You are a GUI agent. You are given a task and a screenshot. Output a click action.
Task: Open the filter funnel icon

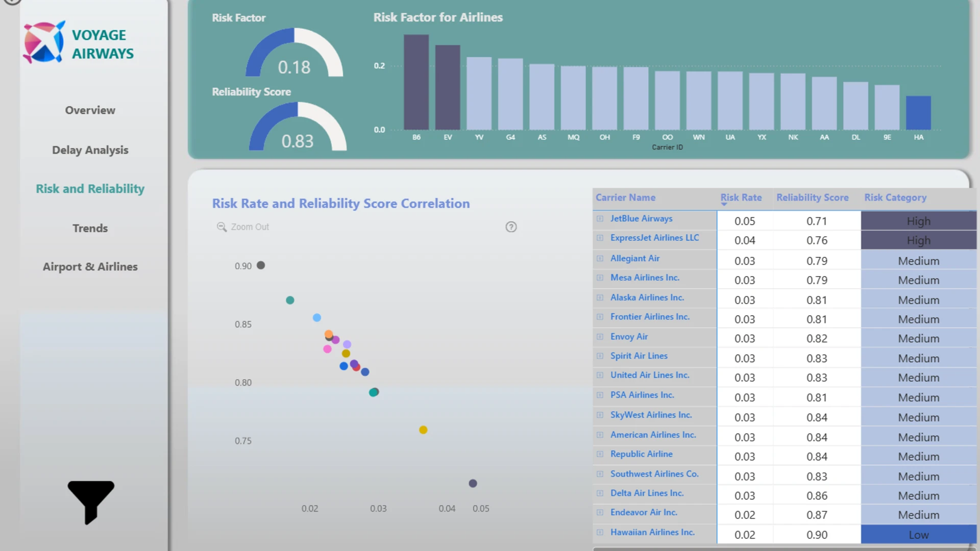click(91, 502)
